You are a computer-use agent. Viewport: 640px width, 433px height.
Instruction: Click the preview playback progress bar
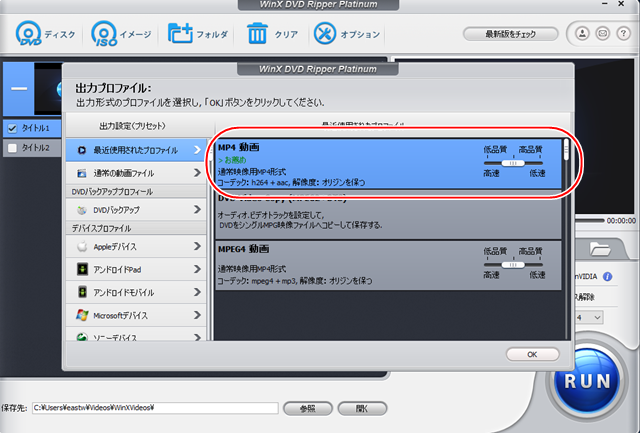[589, 220]
